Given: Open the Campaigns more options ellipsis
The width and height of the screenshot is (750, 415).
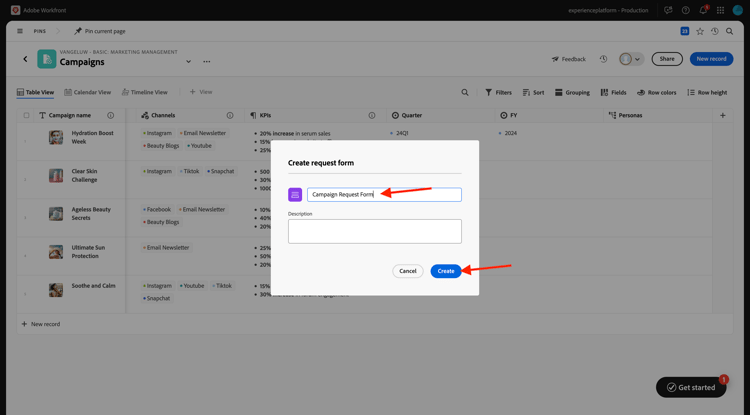Looking at the screenshot, I should [x=207, y=61].
